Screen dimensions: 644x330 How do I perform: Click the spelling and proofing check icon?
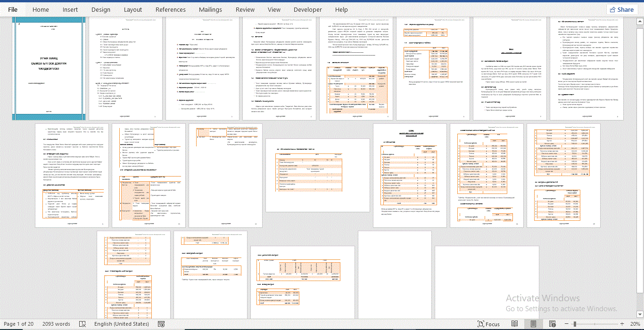coord(83,324)
